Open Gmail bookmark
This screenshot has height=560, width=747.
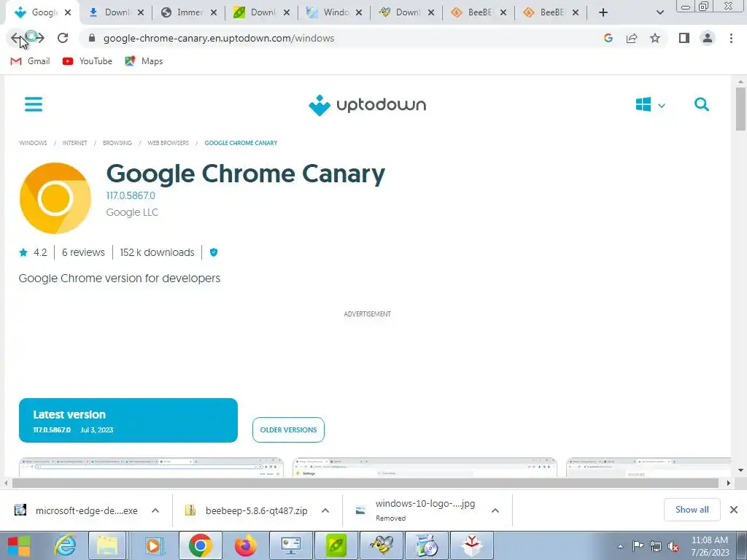pos(30,61)
